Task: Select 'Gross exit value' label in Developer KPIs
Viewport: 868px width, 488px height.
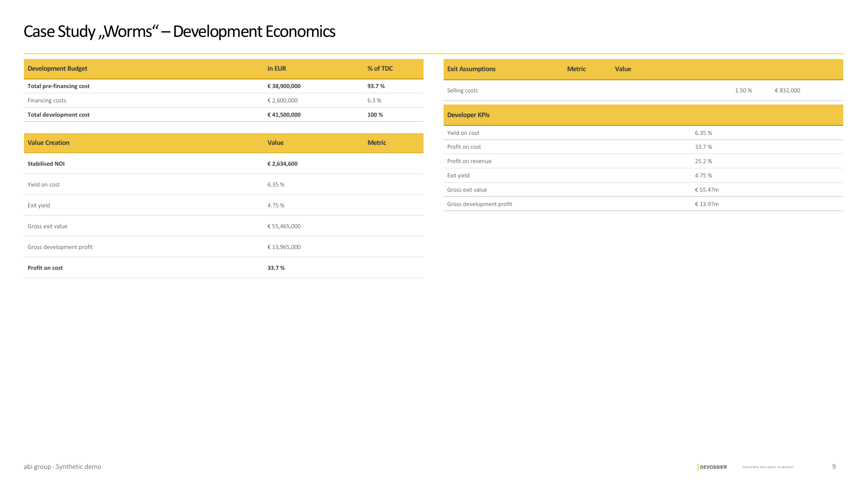Action: click(467, 190)
